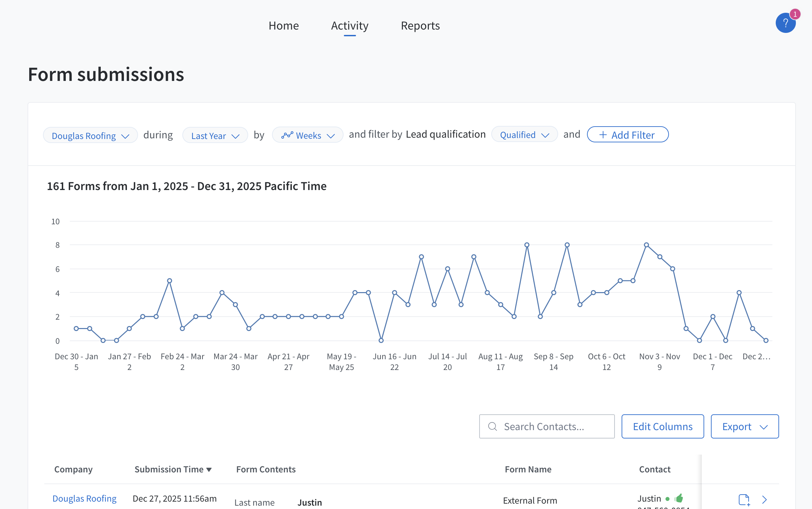The height and width of the screenshot is (509, 812).
Task: Open the help question mark button
Action: click(x=785, y=23)
